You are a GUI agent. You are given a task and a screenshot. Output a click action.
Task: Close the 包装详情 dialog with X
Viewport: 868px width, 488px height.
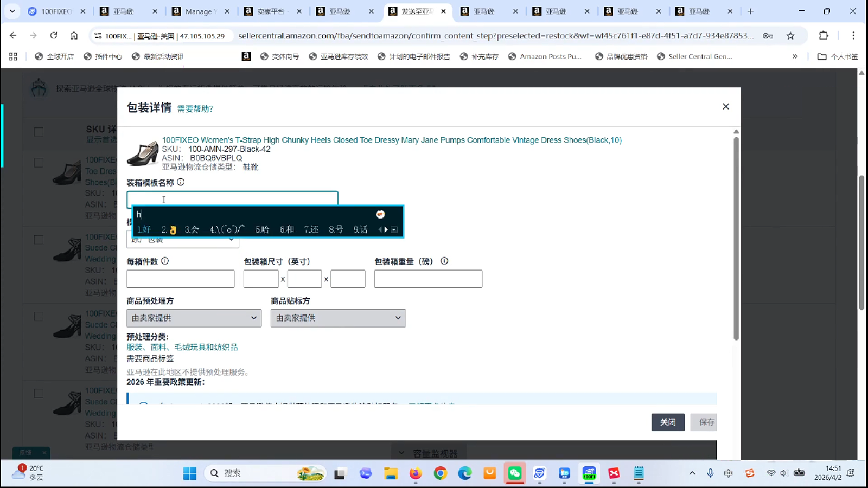pos(726,107)
